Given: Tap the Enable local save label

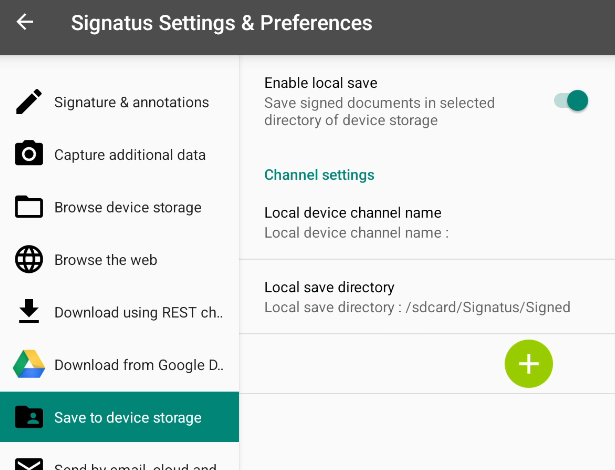Looking at the screenshot, I should click(320, 83).
